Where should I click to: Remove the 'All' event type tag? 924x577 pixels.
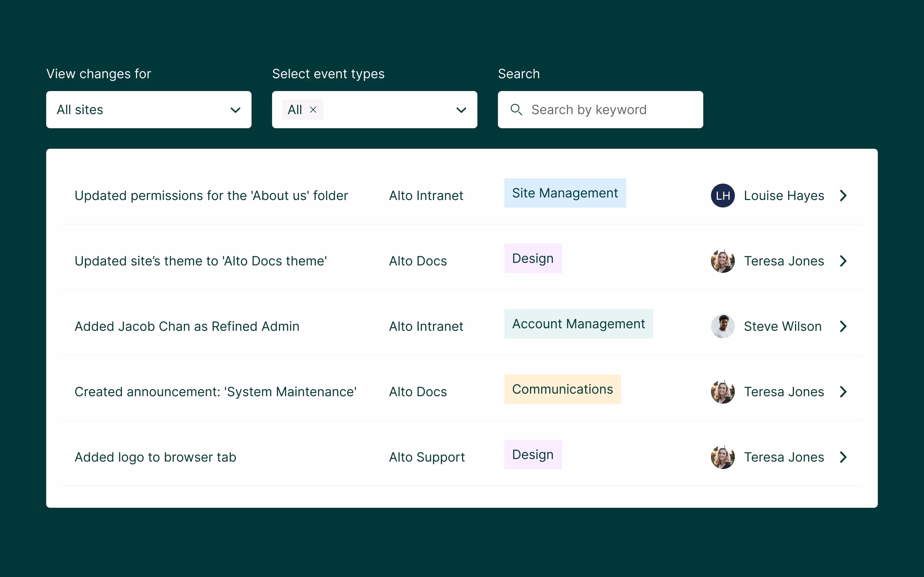(x=313, y=110)
